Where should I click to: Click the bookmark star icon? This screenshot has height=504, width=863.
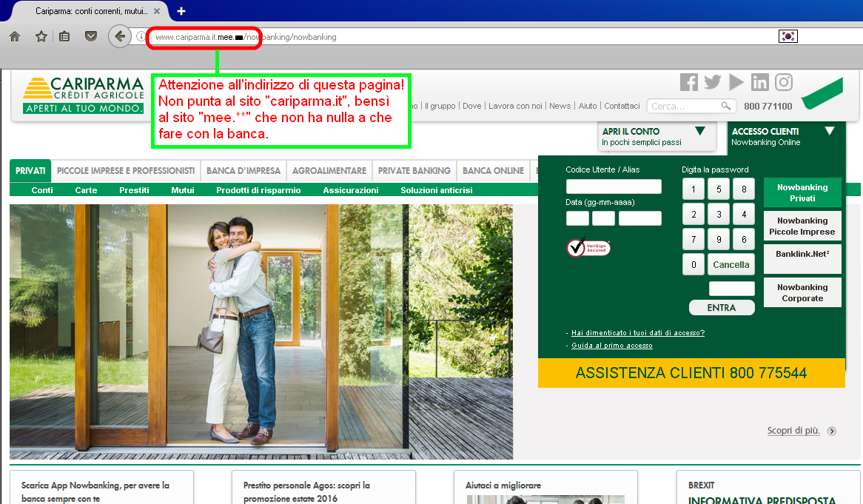coord(41,37)
